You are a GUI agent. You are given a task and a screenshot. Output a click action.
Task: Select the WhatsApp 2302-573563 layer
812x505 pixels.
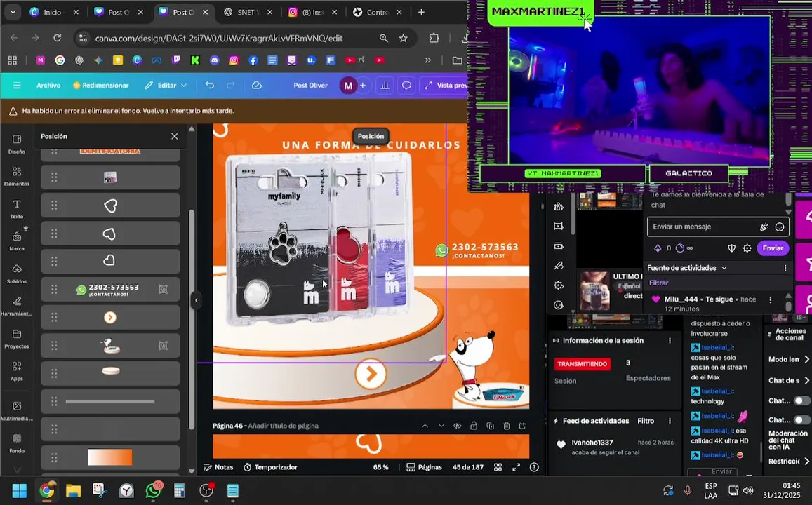click(110, 290)
